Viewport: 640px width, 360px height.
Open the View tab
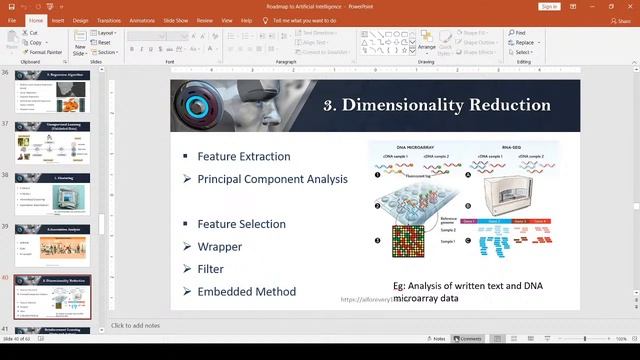click(227, 20)
